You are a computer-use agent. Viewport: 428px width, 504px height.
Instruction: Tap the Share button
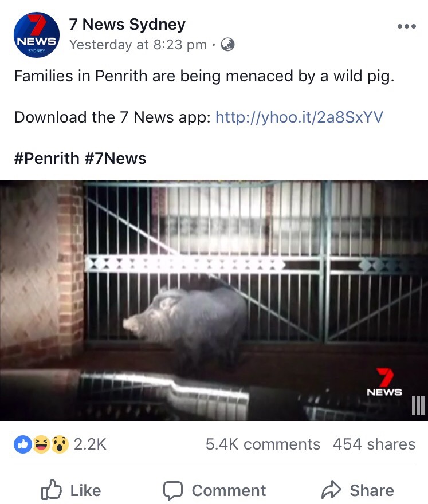click(x=358, y=490)
